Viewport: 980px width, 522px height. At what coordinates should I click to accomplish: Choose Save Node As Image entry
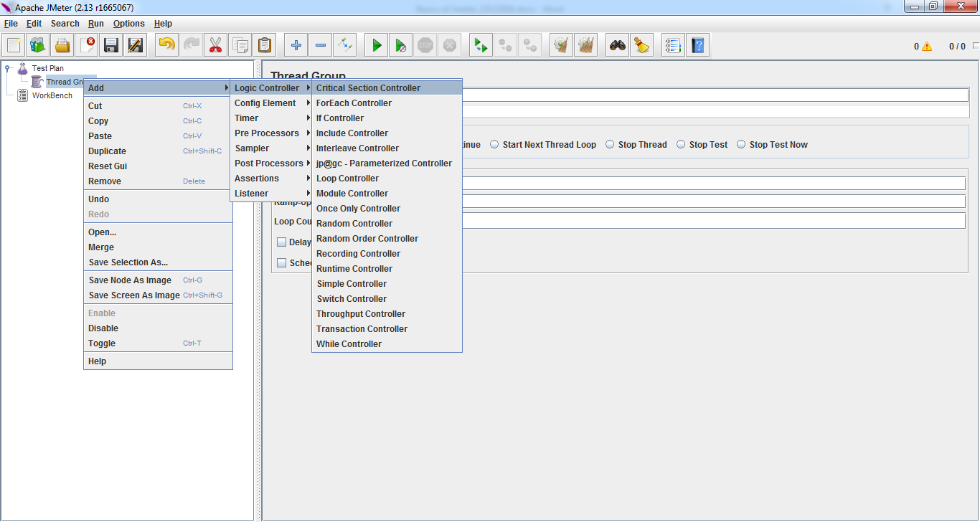[x=158, y=280]
